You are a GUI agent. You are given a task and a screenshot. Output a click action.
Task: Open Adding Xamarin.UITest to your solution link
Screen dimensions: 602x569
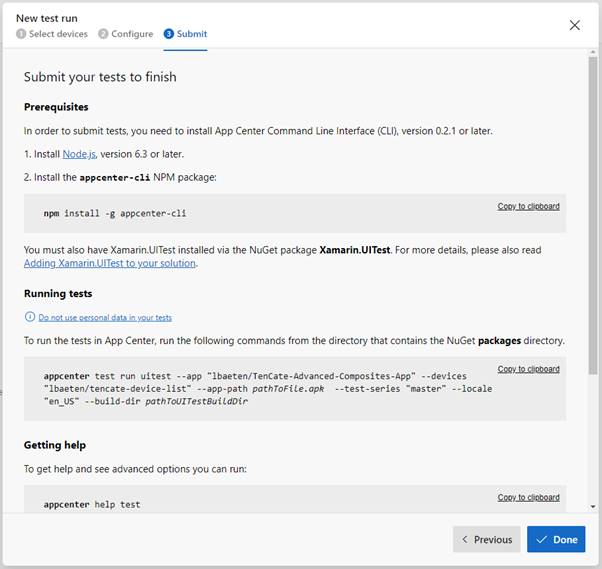[x=110, y=263]
